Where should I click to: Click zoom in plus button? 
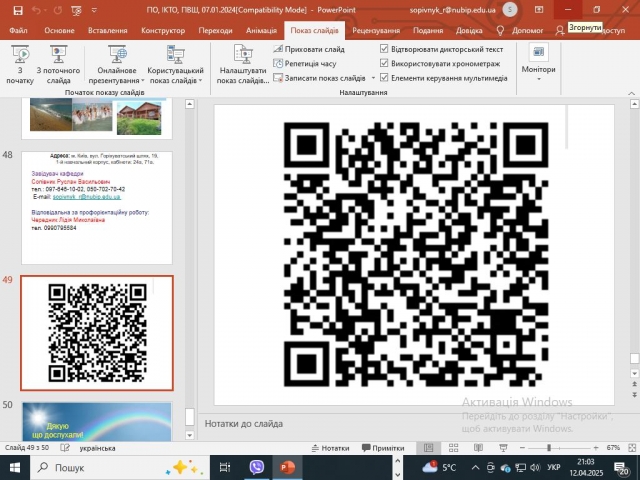tap(596, 448)
